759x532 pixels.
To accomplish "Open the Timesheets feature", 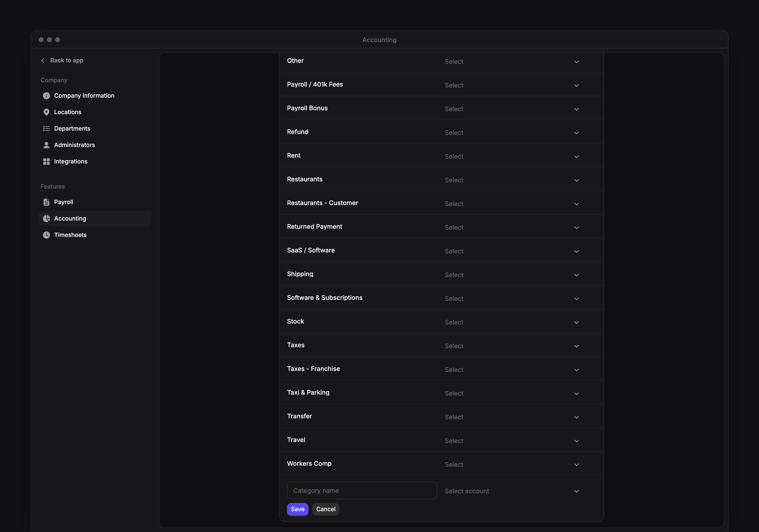I will 95,235.
